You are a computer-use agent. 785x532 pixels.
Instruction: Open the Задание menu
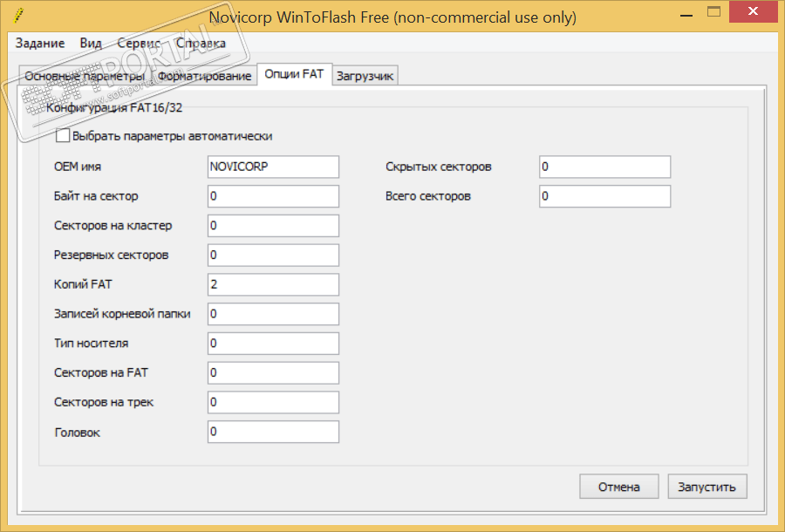pyautogui.click(x=40, y=44)
